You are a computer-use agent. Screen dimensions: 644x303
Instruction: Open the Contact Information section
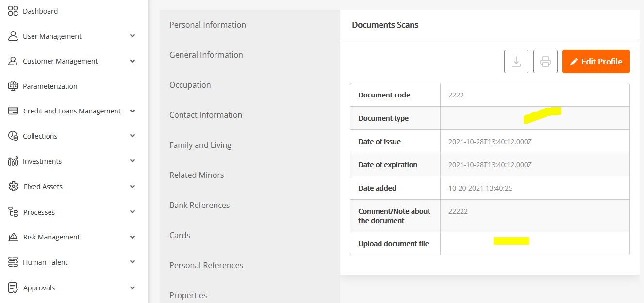point(205,115)
